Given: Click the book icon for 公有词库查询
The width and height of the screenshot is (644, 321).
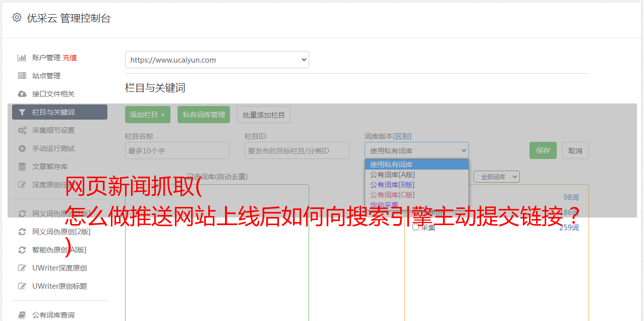Looking at the screenshot, I should [x=22, y=315].
